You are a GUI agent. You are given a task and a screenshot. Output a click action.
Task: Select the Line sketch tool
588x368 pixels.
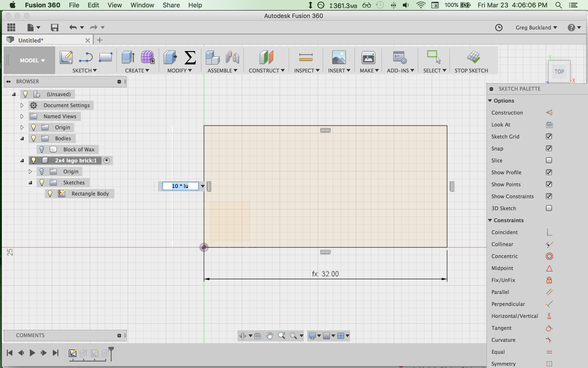pyautogui.click(x=86, y=57)
